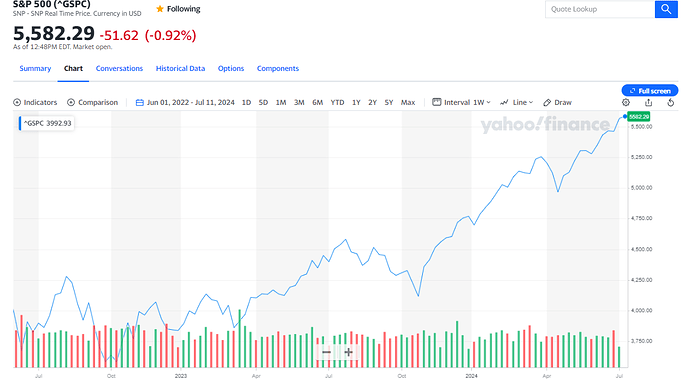Focus the Quote Lookup input field

coord(600,9)
